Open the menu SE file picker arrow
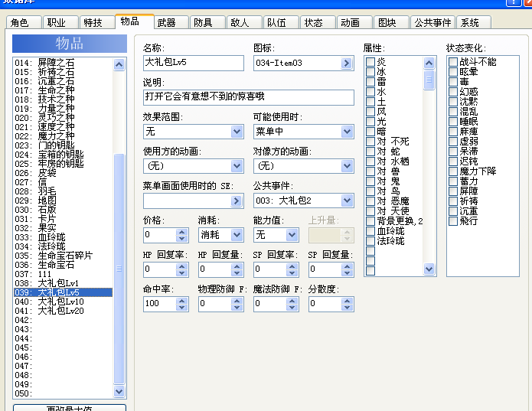532x411 pixels. [236, 201]
